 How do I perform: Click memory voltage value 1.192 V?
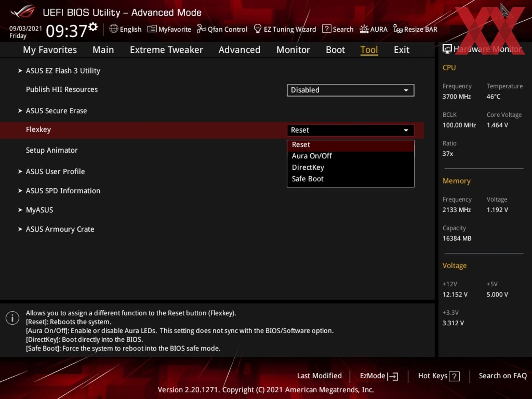[497, 210]
